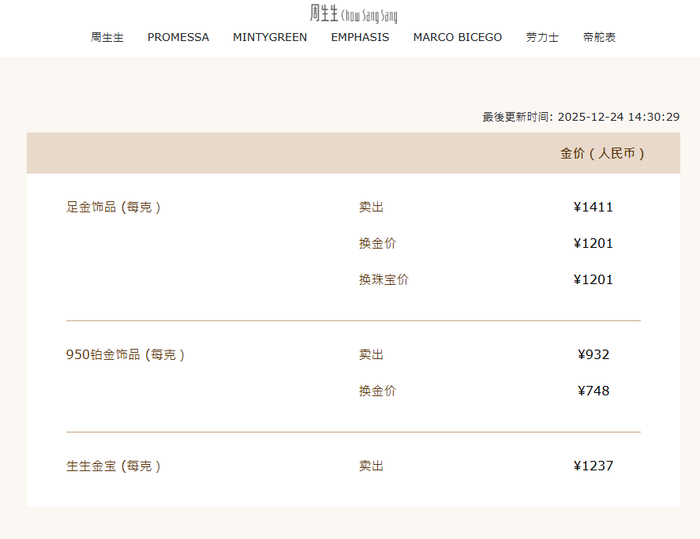
Task: Click the 换珠宝价 label
Action: 383,280
